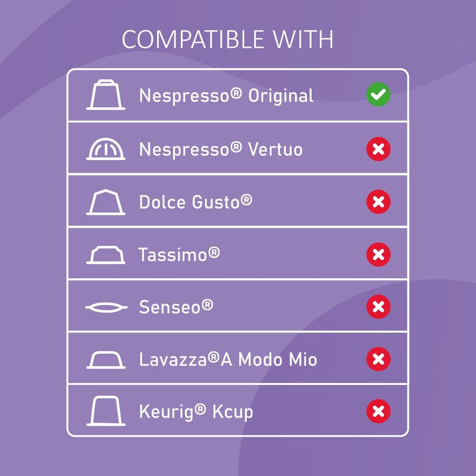The height and width of the screenshot is (476, 476).
Task: Click the red X beside Keurig Kcup
Action: (x=378, y=412)
